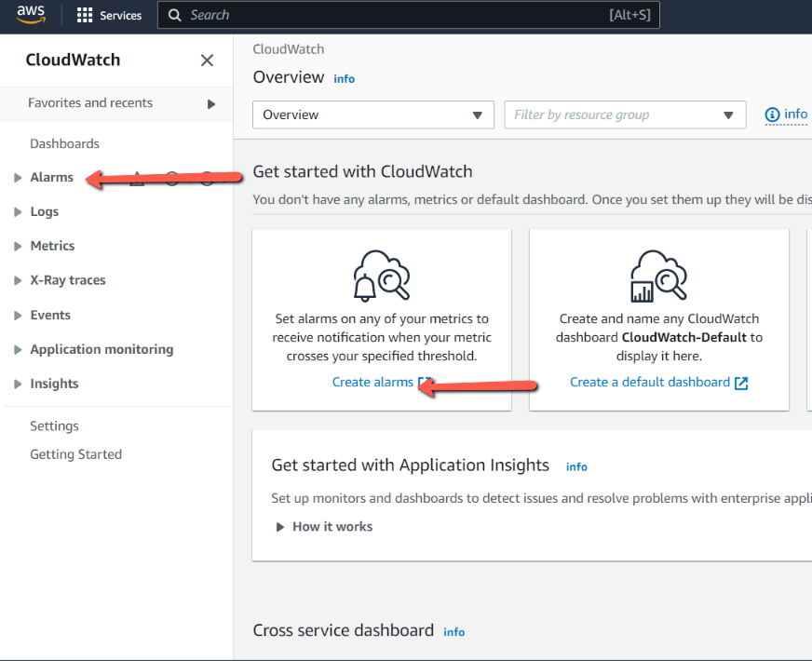The width and height of the screenshot is (812, 661).
Task: Open Filter by resource group dropdown
Action: 625,115
